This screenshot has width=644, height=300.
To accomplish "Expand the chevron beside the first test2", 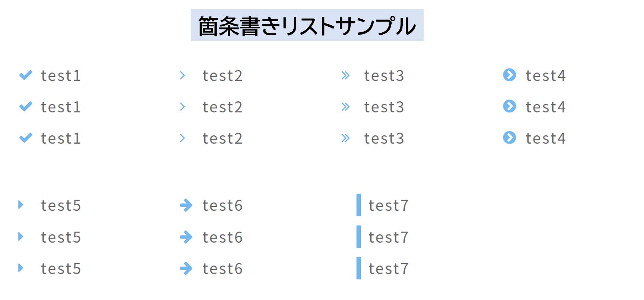I will 182,75.
